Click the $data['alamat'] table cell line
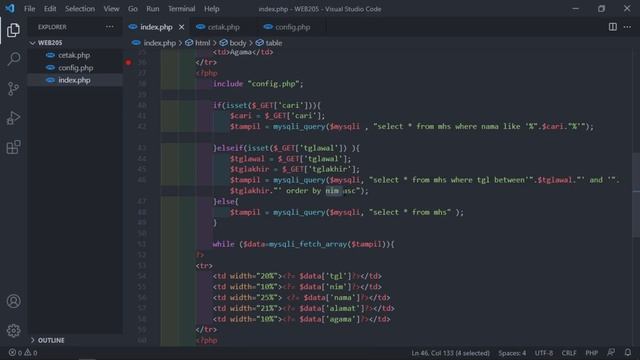 (x=303, y=308)
